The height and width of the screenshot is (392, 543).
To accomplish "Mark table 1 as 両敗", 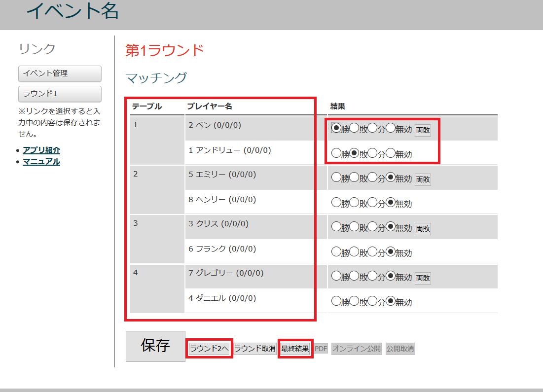I will point(423,130).
